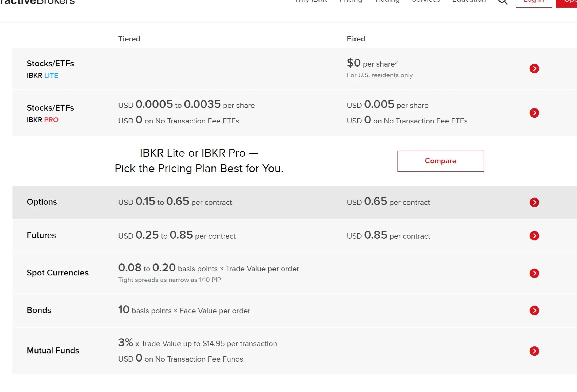Click 'USD 0.0005 to 0.0035 per share'
This screenshot has height=392, width=577.
tap(186, 104)
